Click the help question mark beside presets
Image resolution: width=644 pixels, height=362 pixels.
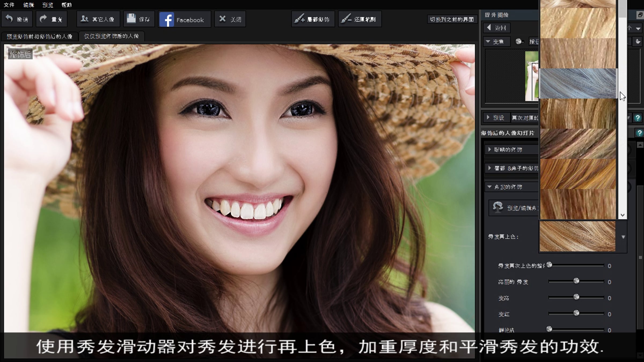(x=638, y=117)
